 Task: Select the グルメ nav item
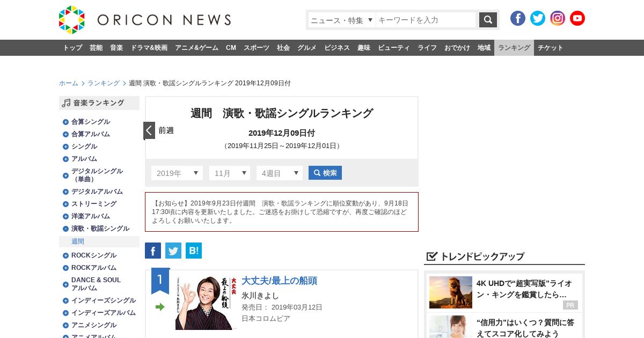pos(307,48)
